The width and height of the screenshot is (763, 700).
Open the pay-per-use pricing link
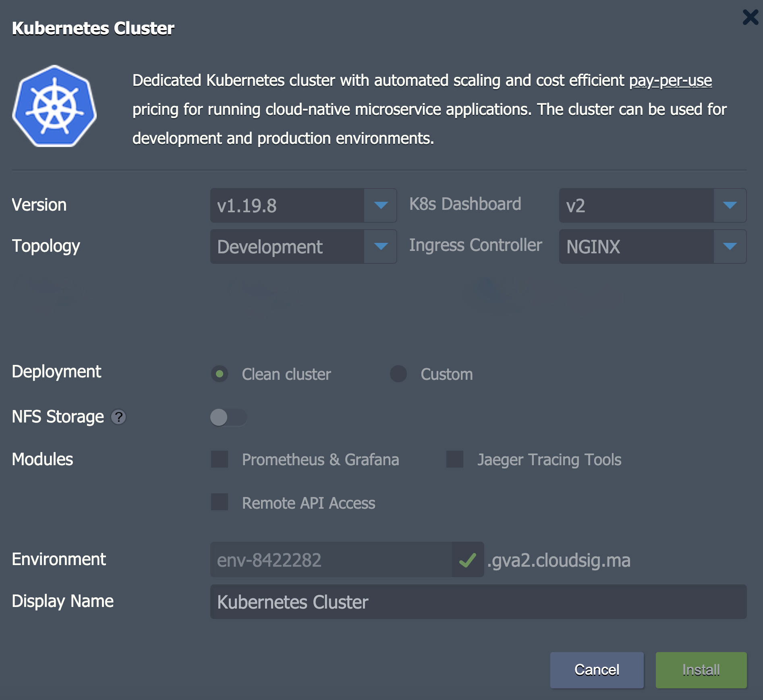point(670,80)
